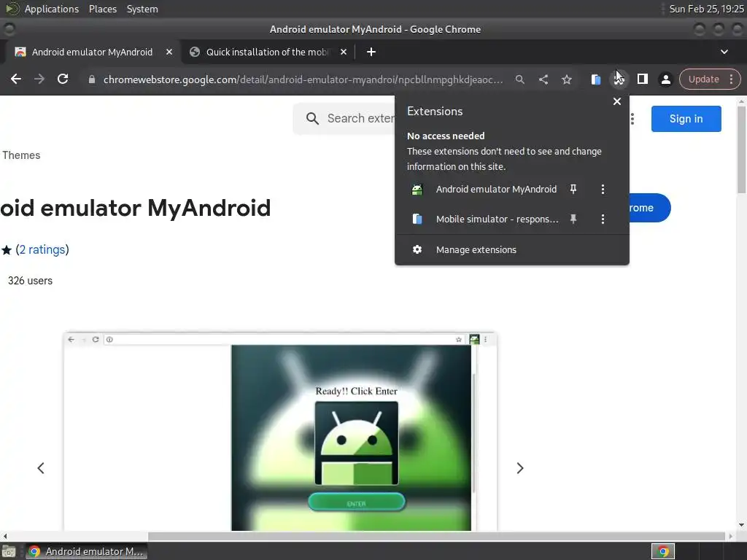This screenshot has width=747, height=560.
Task: Click the Chrome taskbar window entry
Action: click(86, 551)
